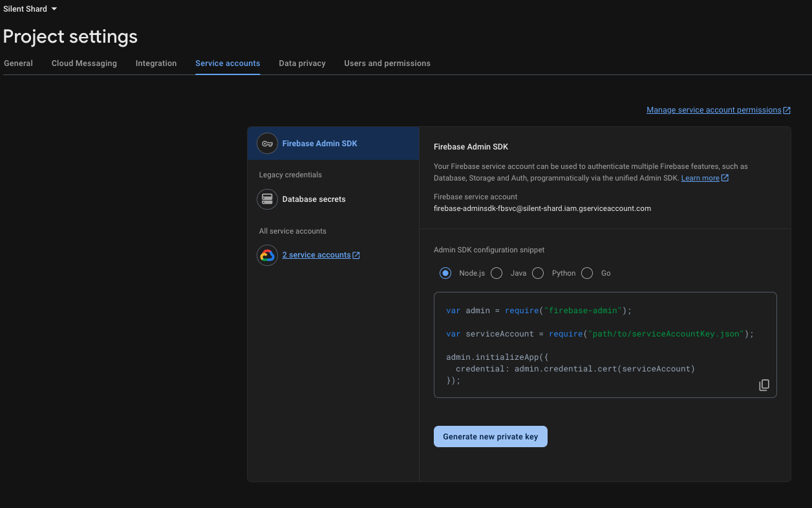Keep Node.js selected by clicking its radio
The width and height of the screenshot is (812, 508).
[445, 273]
